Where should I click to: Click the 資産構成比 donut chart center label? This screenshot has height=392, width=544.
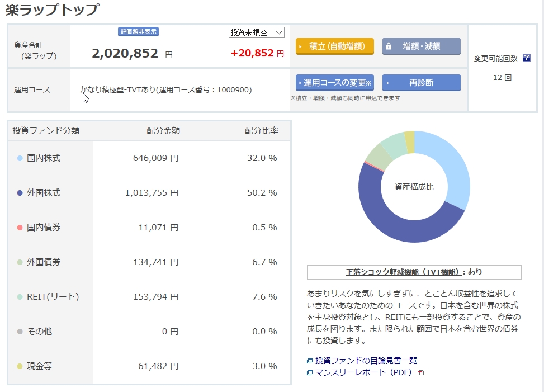(414, 187)
